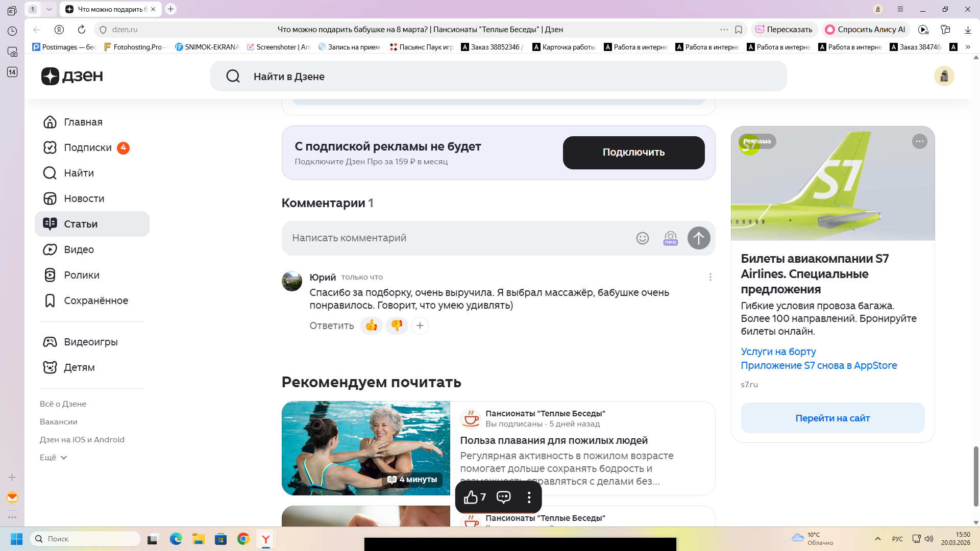Toggle thumbs down on Yuri's comment
The image size is (980, 551).
point(397,325)
